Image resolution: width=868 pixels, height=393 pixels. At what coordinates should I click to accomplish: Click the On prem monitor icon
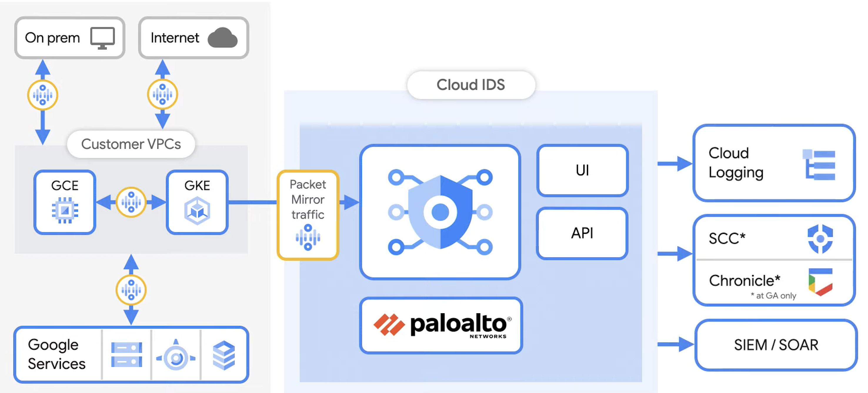click(x=102, y=38)
